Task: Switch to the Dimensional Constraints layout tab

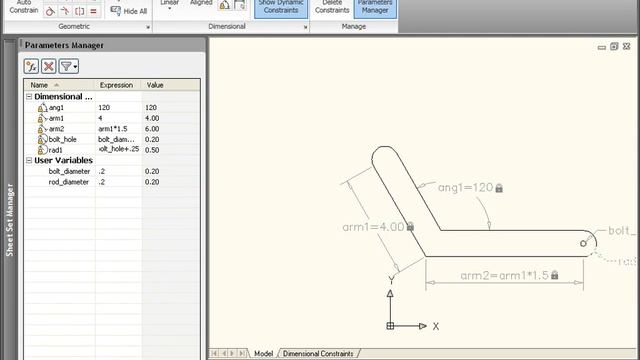Action: [318, 353]
